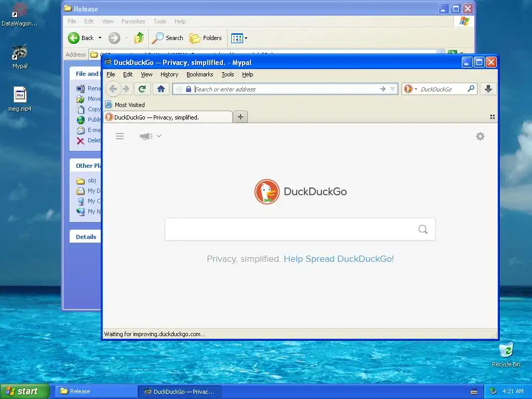Viewport: 532px width, 399px height.
Task: Open the Mypal View menu
Action: tap(147, 74)
